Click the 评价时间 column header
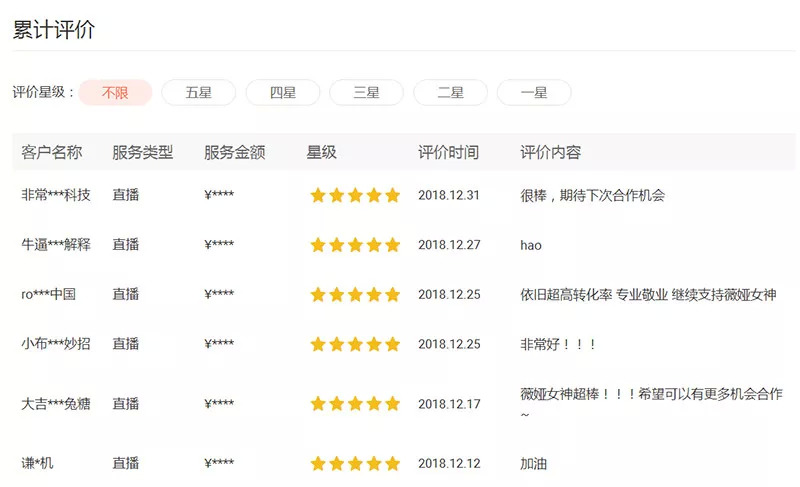Image resolution: width=800 pixels, height=487 pixels. (448, 152)
